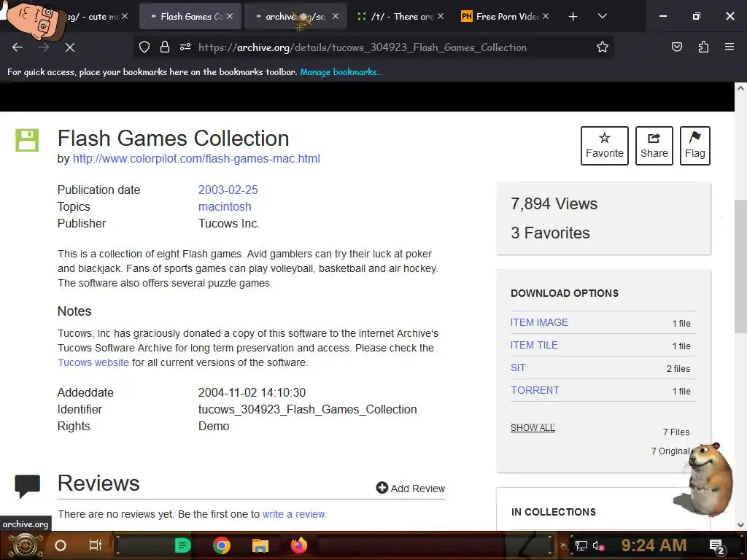Click the 9:24 AM clock
747x560 pixels.
coord(654,545)
